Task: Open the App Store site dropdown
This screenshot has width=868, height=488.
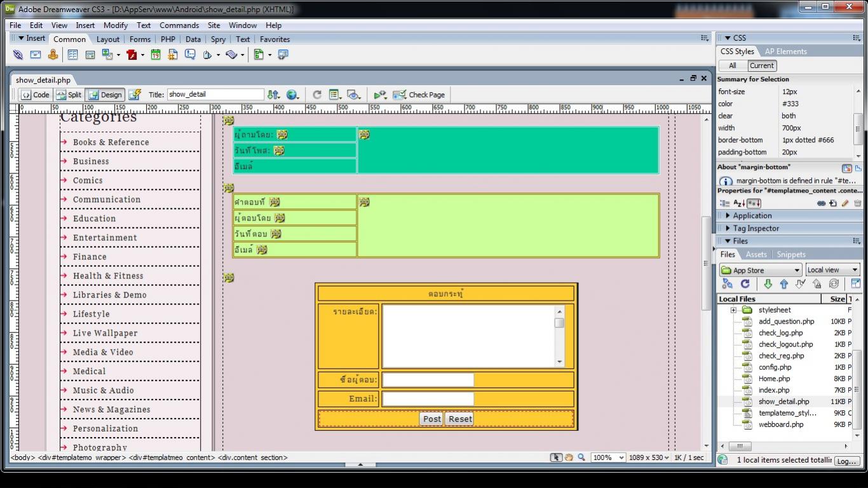Action: coord(760,270)
